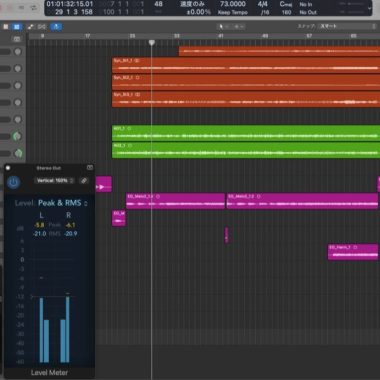
Task: Click the target level arrow on meter scale
Action: (x=32, y=296)
